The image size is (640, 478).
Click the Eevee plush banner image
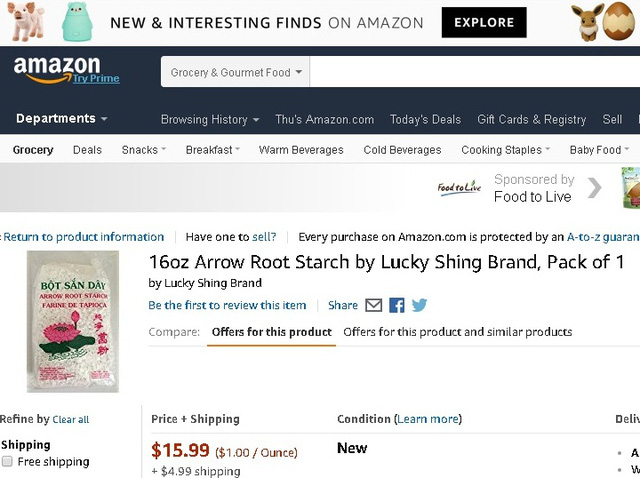[594, 22]
